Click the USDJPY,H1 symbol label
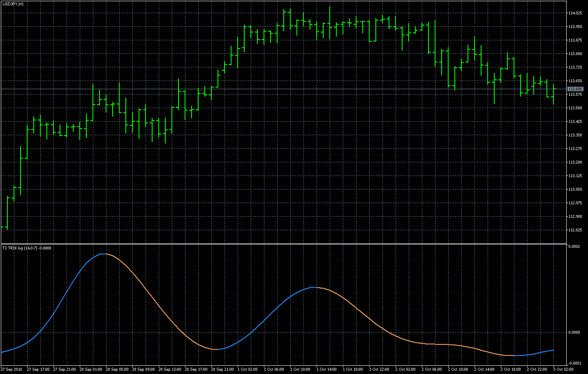The width and height of the screenshot is (588, 374). [13, 4]
